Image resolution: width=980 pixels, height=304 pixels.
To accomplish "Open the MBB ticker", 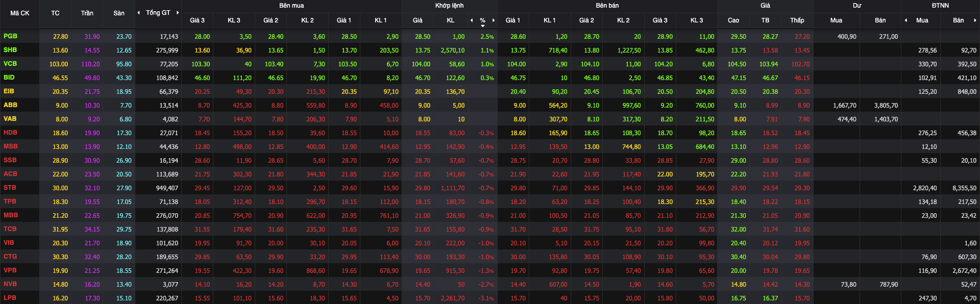I will [11, 215].
